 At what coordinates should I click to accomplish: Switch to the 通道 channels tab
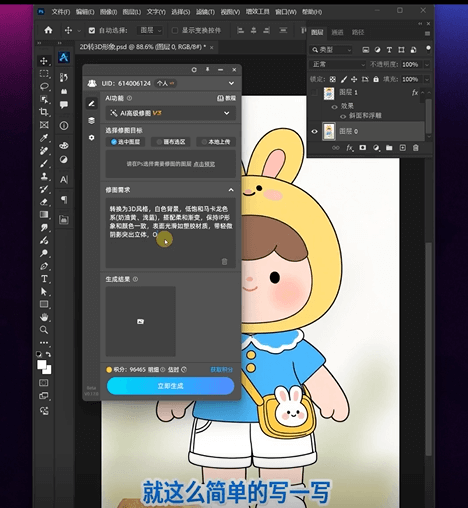(x=337, y=32)
